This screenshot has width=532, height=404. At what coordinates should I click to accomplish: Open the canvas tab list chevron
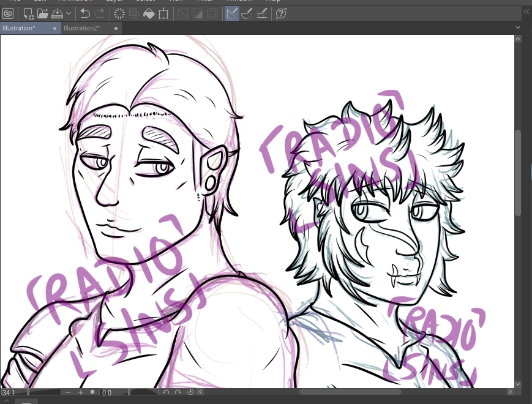[519, 28]
